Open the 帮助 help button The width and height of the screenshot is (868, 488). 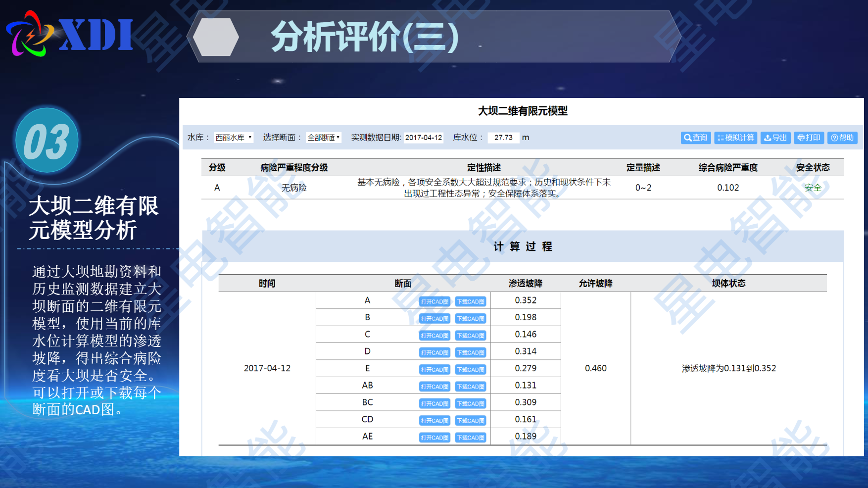(x=842, y=138)
